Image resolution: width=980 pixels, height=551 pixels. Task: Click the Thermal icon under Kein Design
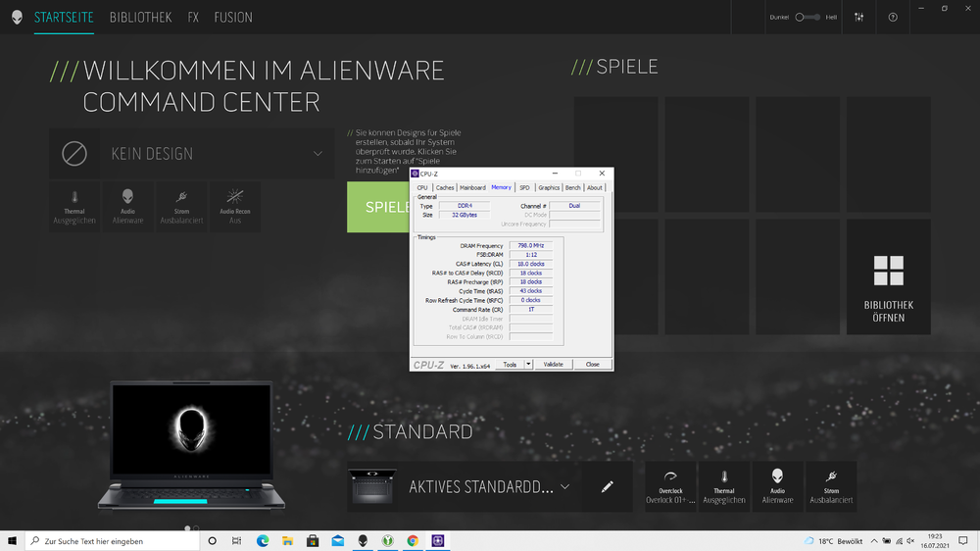point(74,206)
